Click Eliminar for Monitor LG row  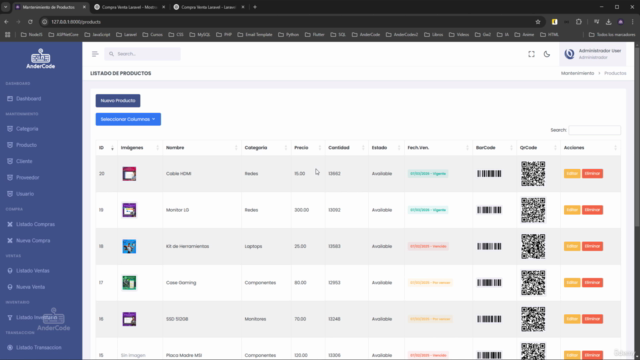coord(592,210)
